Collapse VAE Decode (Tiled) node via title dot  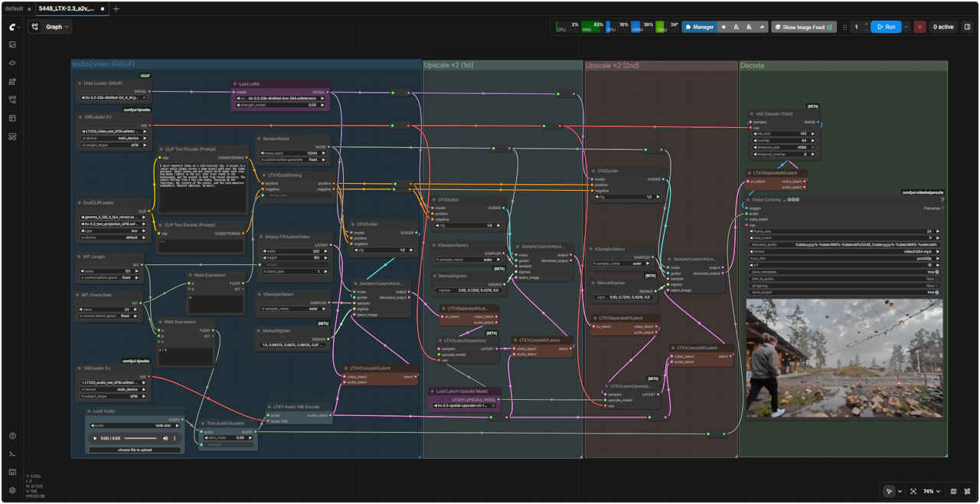(750, 113)
